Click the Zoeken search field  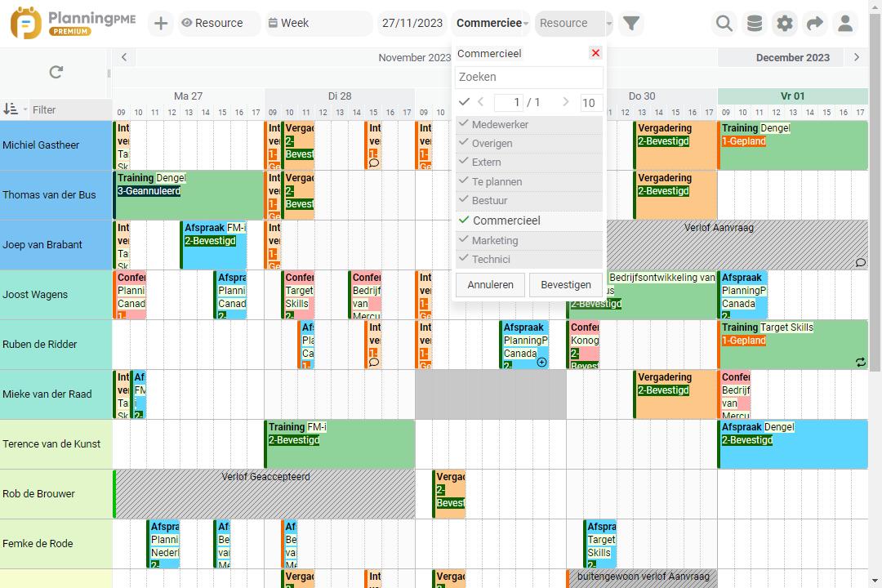point(528,77)
